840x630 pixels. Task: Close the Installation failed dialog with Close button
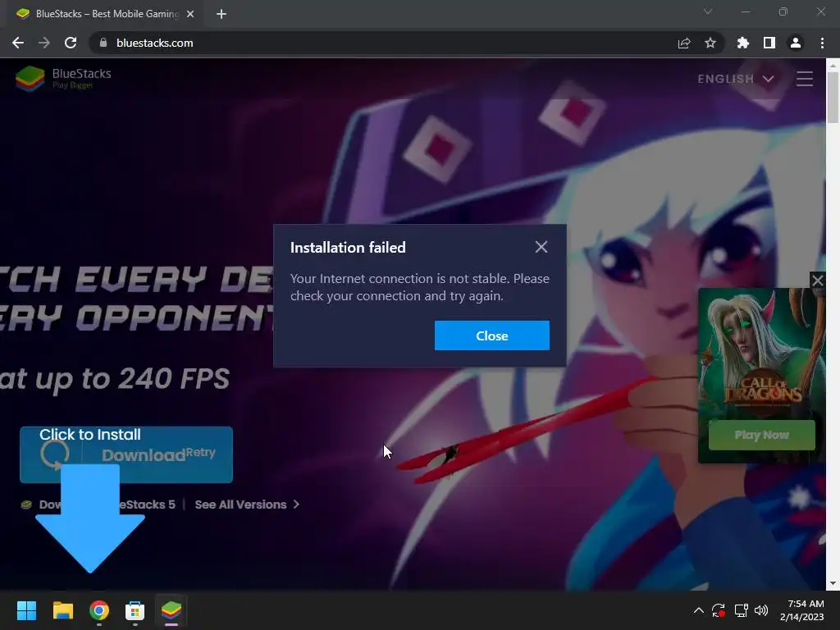coord(492,336)
